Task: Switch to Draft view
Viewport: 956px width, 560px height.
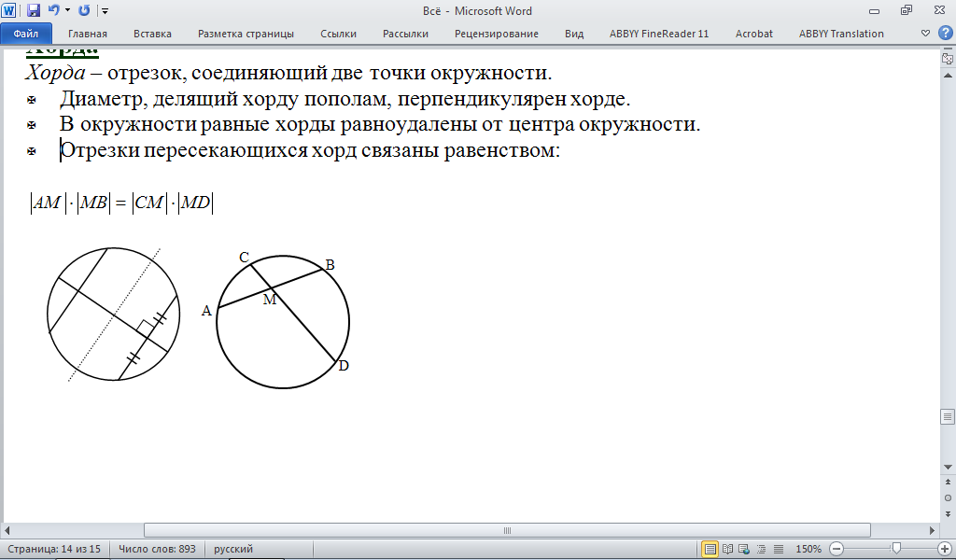Action: click(x=779, y=549)
